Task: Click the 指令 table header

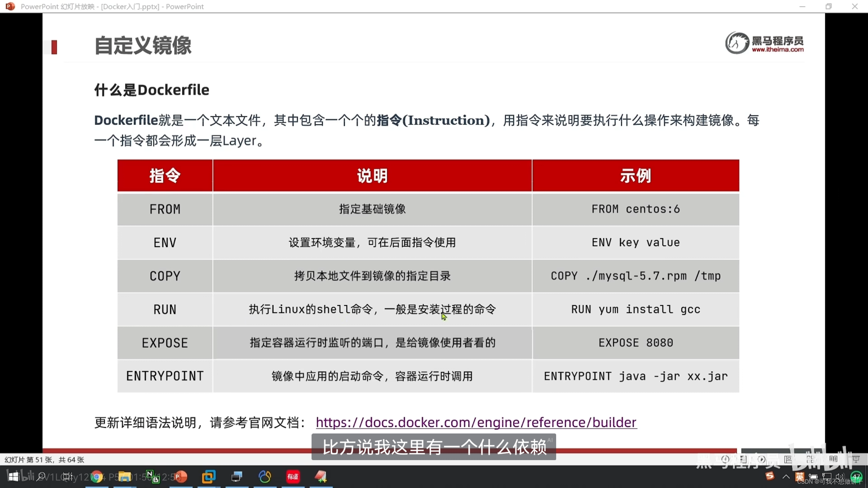Action: pyautogui.click(x=165, y=175)
